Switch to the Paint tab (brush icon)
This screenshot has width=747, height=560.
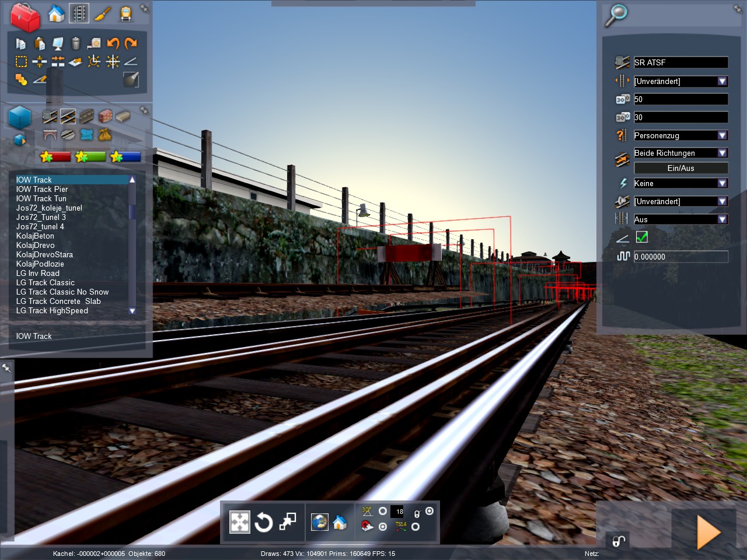[x=102, y=13]
